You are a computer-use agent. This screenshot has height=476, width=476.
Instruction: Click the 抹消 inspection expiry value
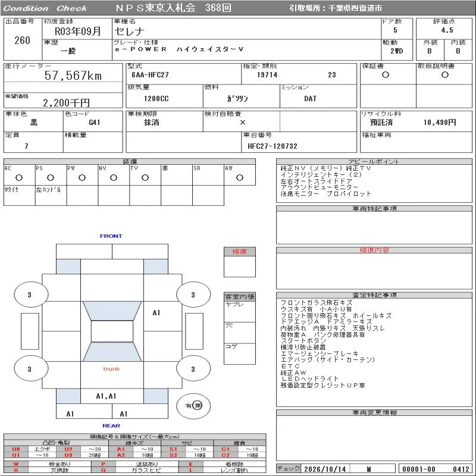coord(152,123)
